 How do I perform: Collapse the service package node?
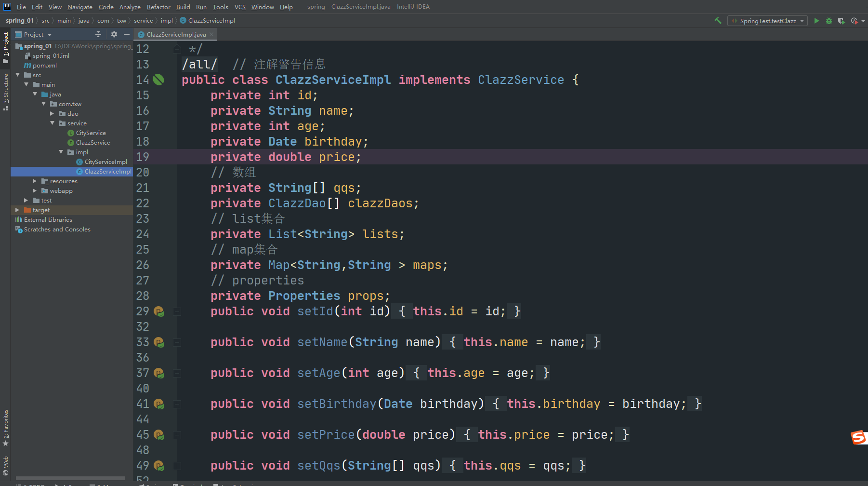pos(52,123)
